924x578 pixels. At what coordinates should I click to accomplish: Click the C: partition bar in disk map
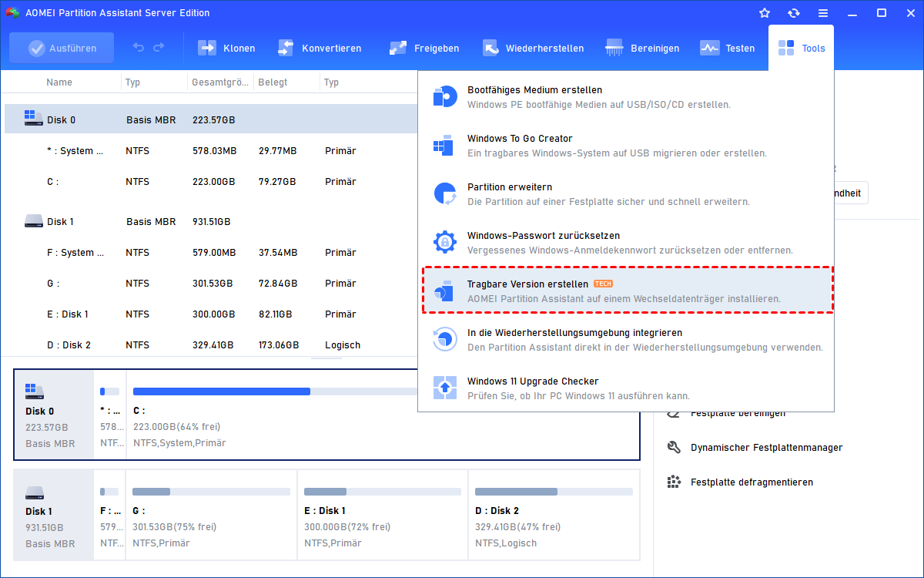coord(276,391)
